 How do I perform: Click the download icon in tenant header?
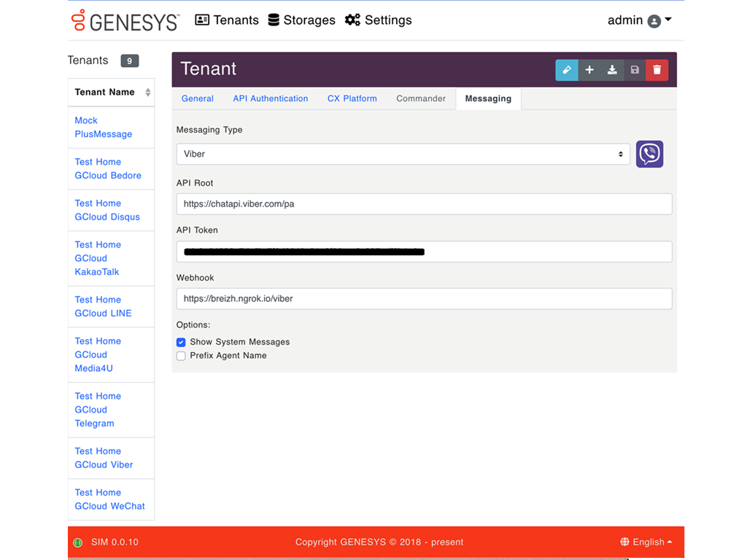click(612, 70)
